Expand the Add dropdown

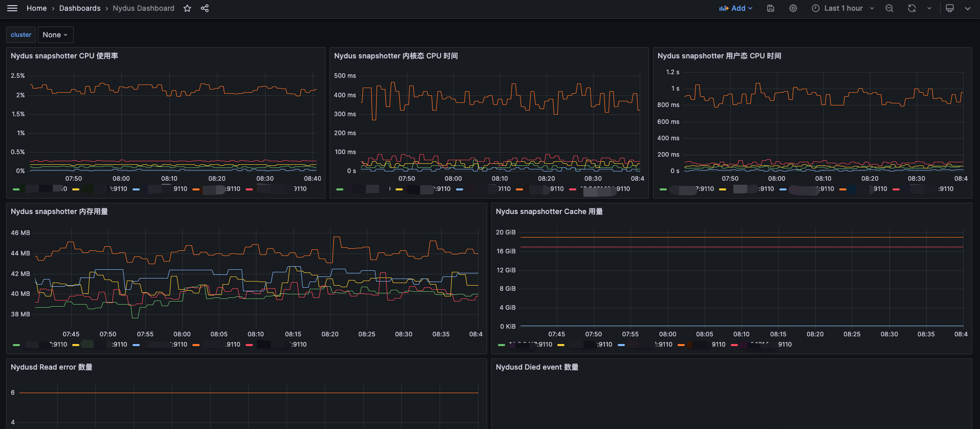click(736, 8)
